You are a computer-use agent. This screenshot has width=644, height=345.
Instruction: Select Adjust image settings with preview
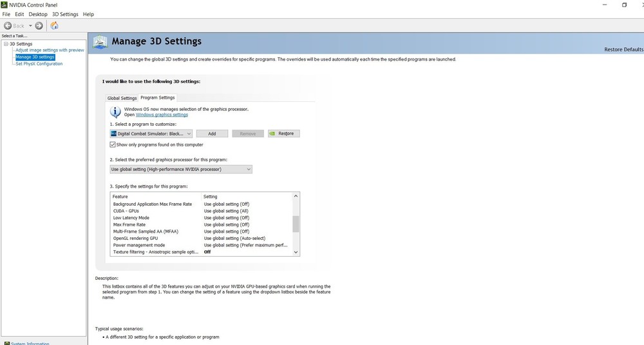tap(50, 50)
